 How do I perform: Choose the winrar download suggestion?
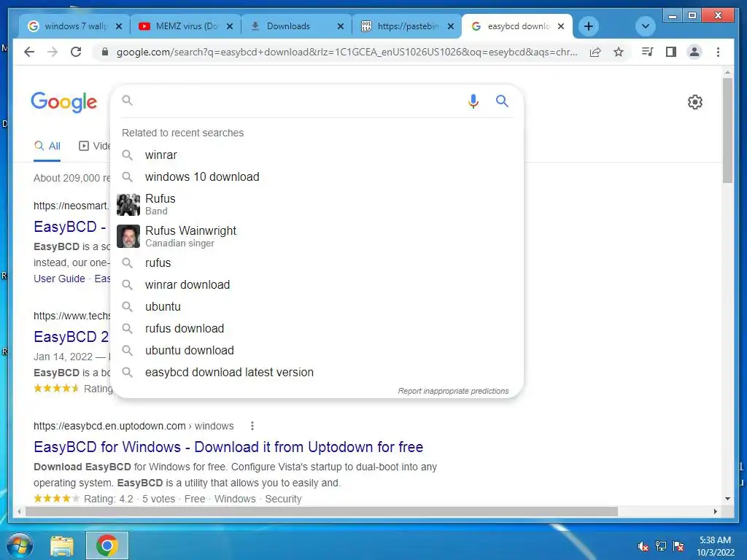coord(317,285)
